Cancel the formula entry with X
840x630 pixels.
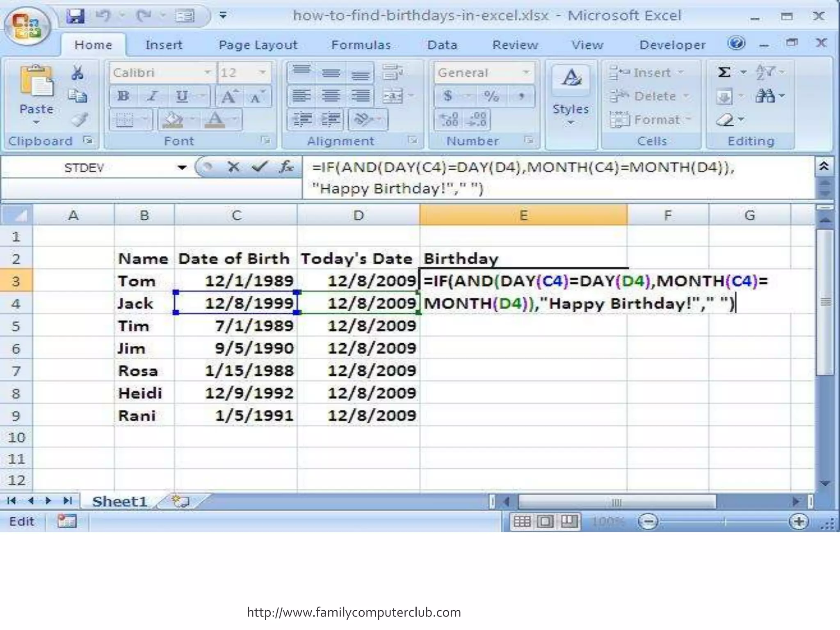click(233, 167)
